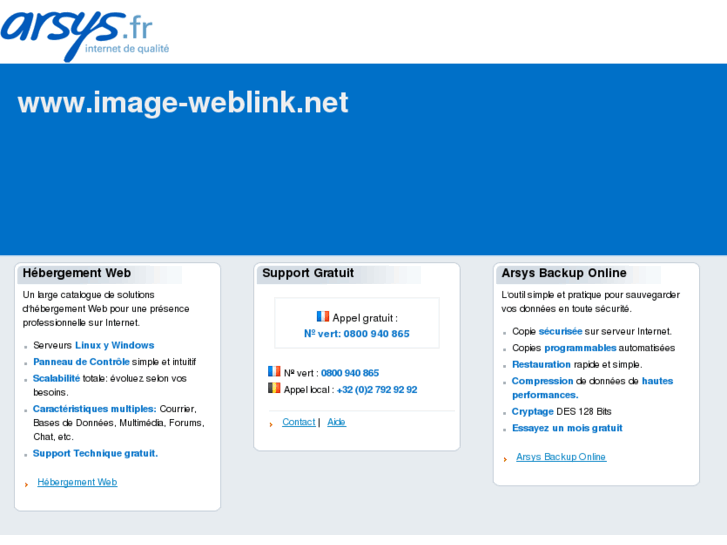Open the Arsys Backup Online link
This screenshot has height=545, width=727.
[561, 457]
